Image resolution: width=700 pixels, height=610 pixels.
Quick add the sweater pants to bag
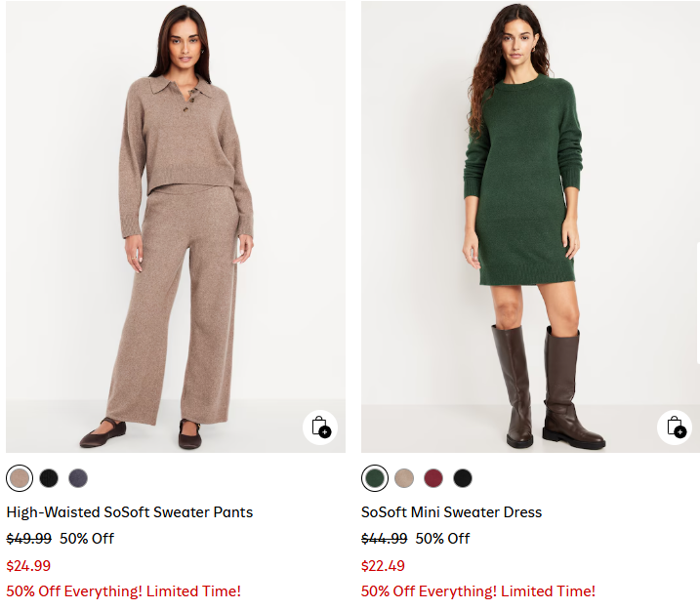tap(320, 427)
